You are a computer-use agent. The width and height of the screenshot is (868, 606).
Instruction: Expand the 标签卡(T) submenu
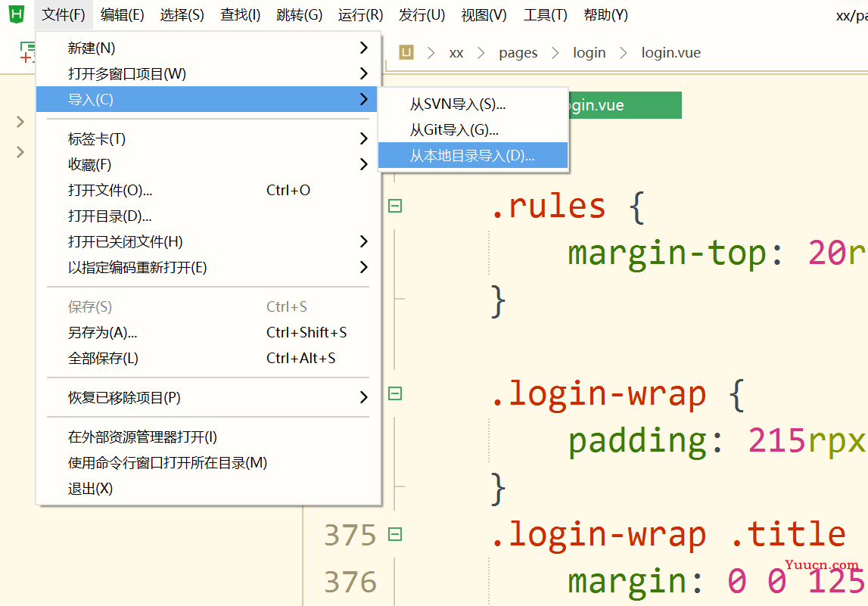pos(207,138)
